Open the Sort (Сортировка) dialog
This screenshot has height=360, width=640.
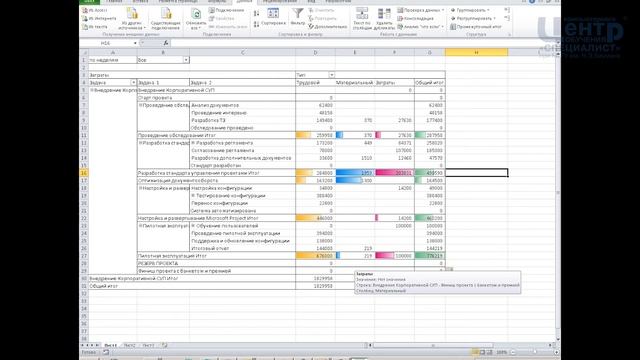click(x=273, y=17)
